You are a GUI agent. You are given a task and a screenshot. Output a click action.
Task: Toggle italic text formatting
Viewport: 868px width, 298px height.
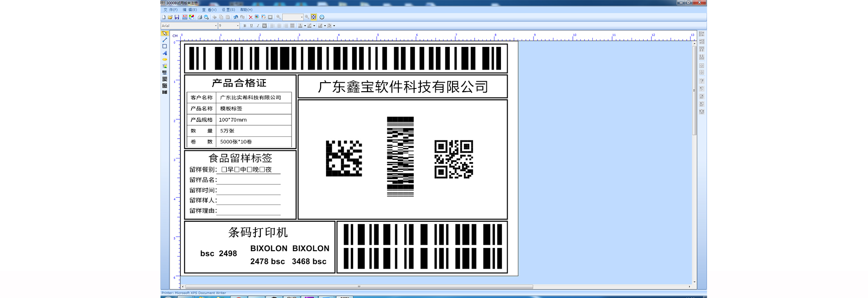pos(258,26)
